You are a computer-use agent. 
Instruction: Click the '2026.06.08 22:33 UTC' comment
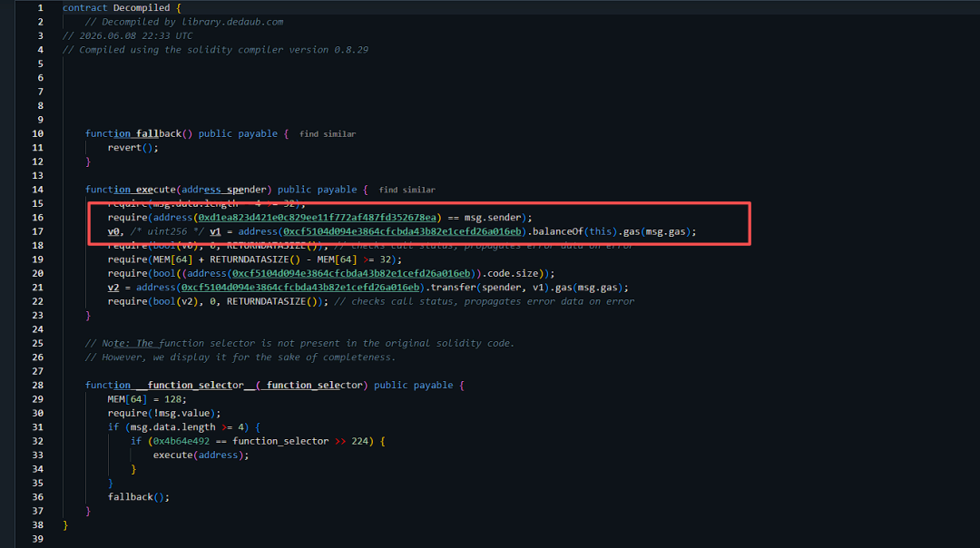point(128,35)
